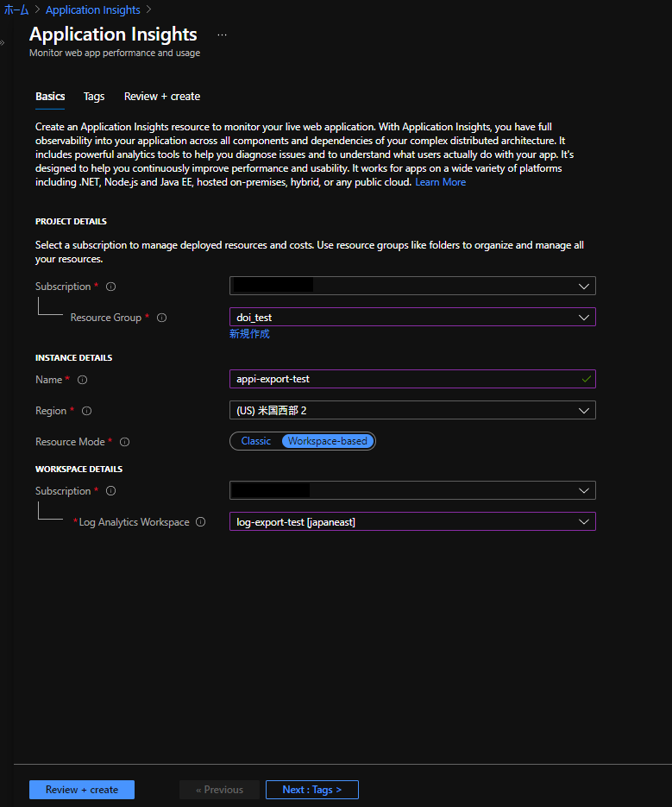Screen dimensions: 672x807
Task: Click the info icon beside Region
Action: coord(86,411)
